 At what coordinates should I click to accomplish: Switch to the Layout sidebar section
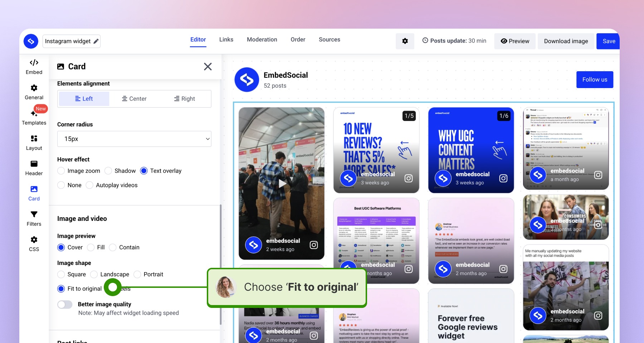(x=34, y=143)
